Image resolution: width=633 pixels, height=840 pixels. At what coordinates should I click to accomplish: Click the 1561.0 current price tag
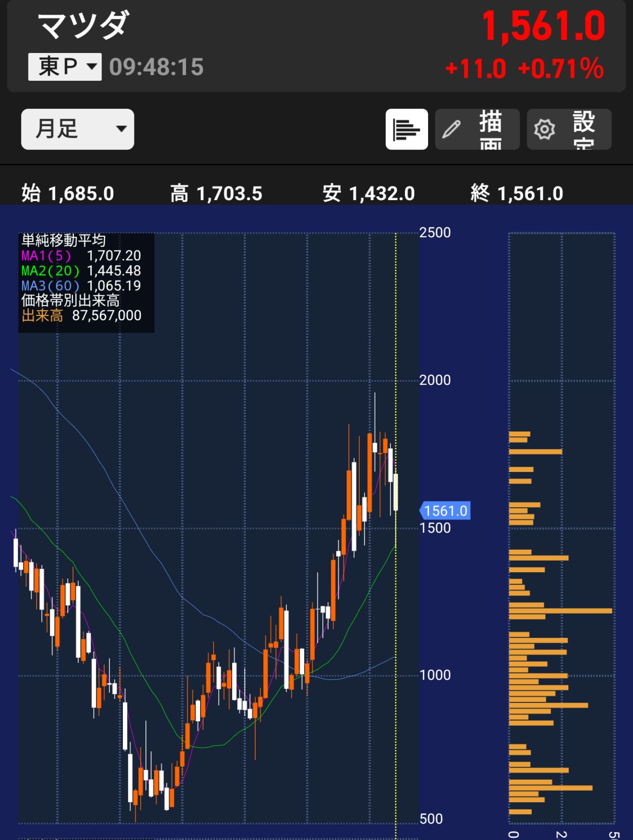tap(445, 511)
